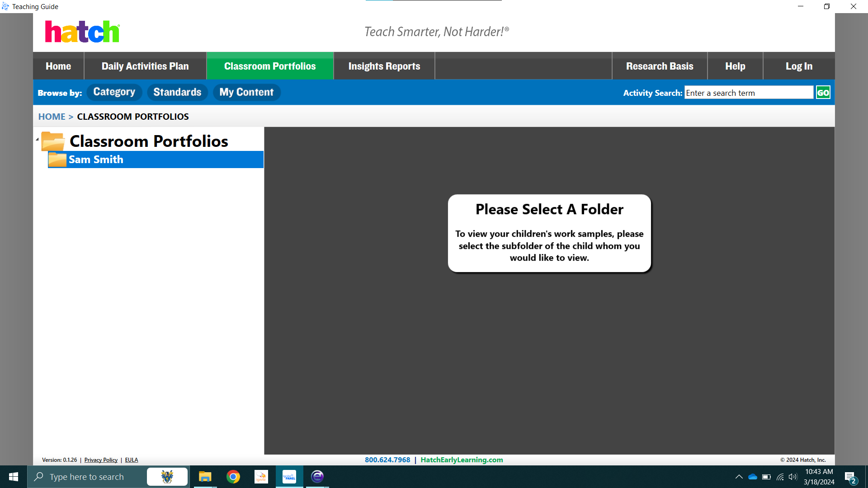Open Google Chrome from the taskbar
868x488 pixels.
pos(233,477)
